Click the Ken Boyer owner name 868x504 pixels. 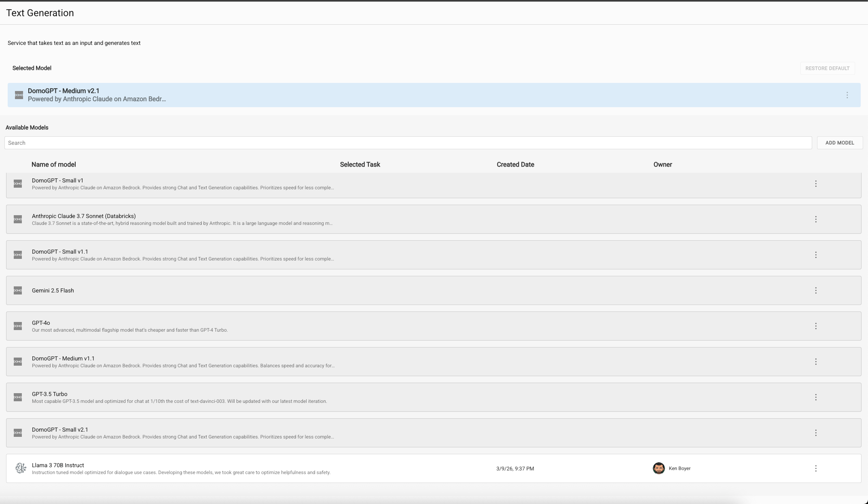click(x=680, y=468)
